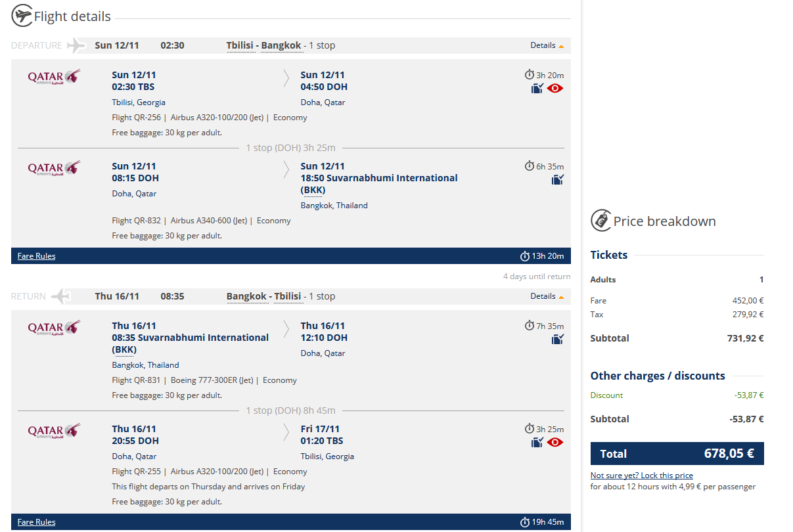This screenshot has width=793, height=532.
Task: Click baggage icon on the QR-832 flight
Action: click(x=558, y=180)
